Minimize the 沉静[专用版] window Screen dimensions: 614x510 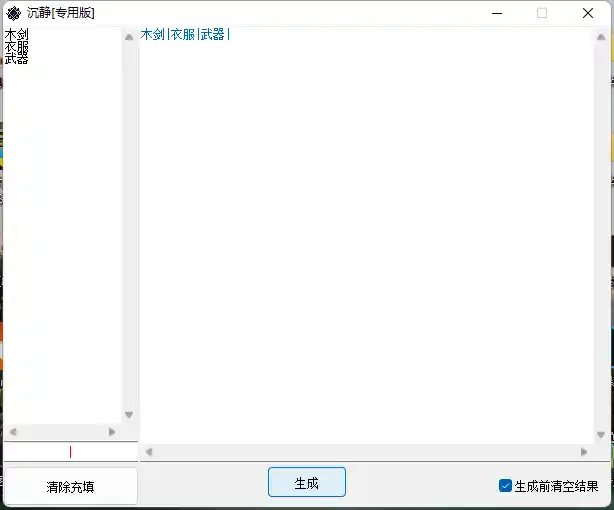[x=497, y=13]
